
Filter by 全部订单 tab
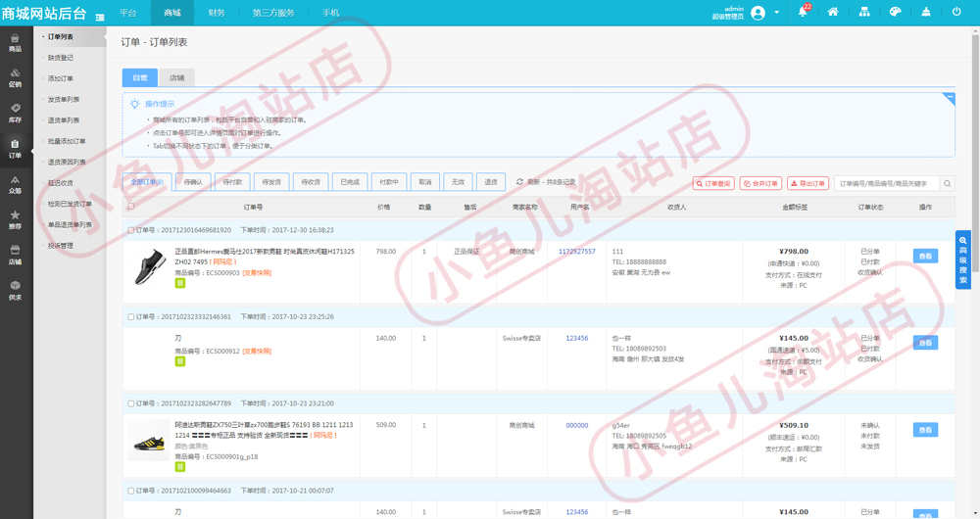coord(147,182)
